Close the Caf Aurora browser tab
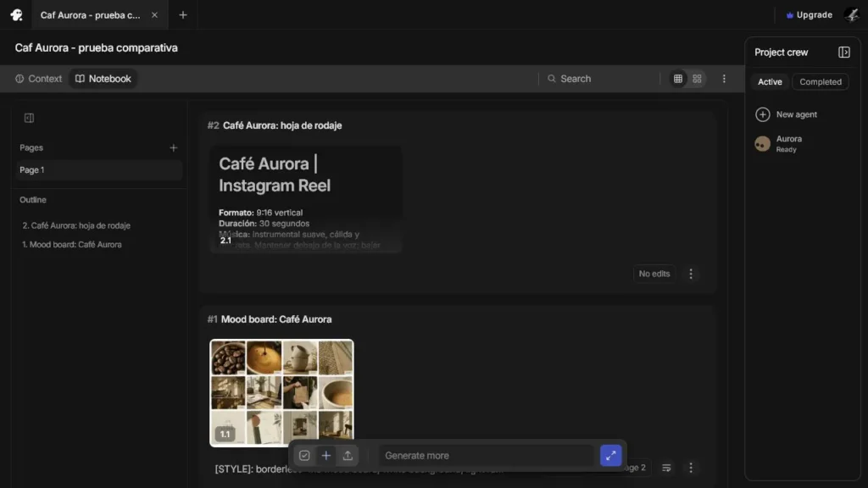This screenshot has height=488, width=868. click(x=154, y=15)
